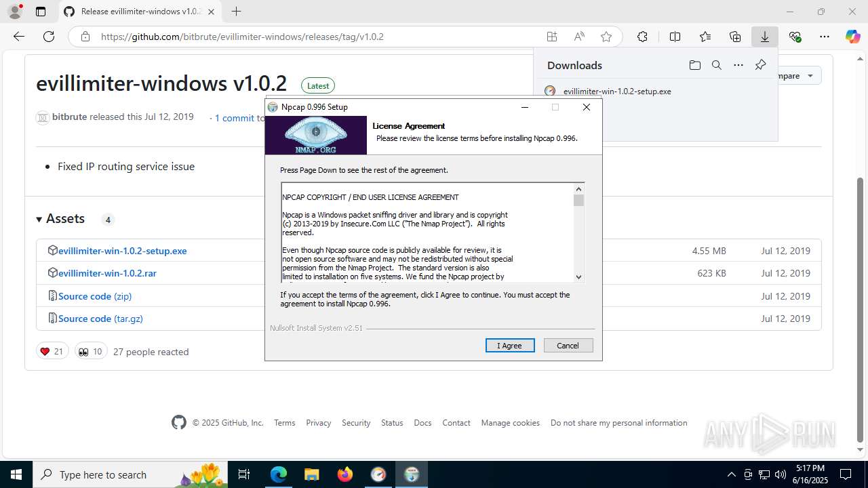Image resolution: width=868 pixels, height=488 pixels.
Task: View site information lock icon
Action: [85, 37]
